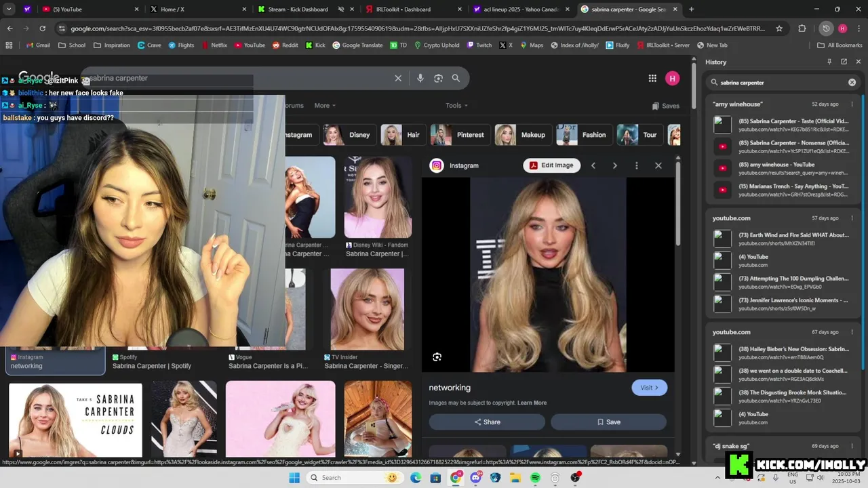The height and width of the screenshot is (488, 868).
Task: Share the previewed image
Action: coord(487,422)
